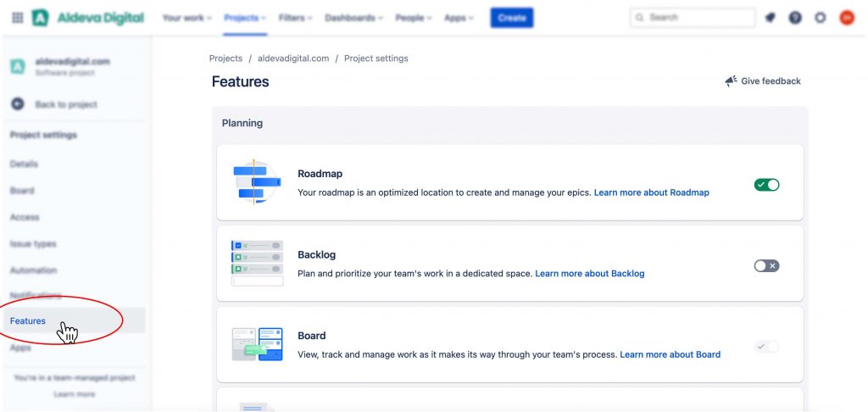Click the blue Create button
868x412 pixels.
point(511,18)
